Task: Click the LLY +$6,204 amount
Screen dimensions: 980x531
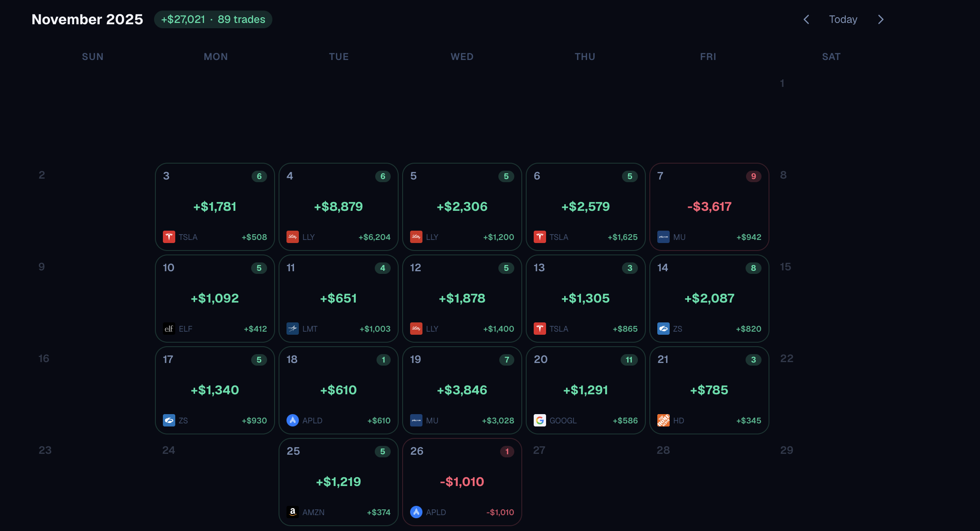Action: (374, 237)
